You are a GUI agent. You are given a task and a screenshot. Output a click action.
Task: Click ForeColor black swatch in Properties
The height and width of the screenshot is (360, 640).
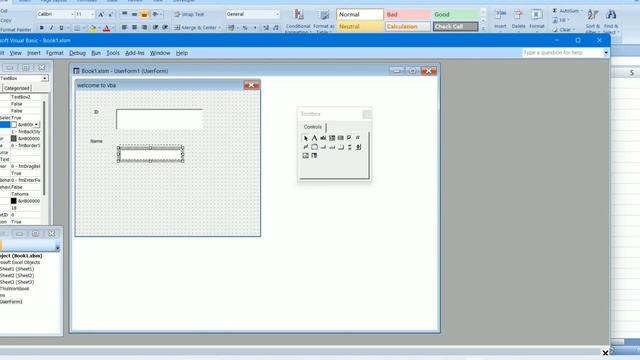coord(13,201)
